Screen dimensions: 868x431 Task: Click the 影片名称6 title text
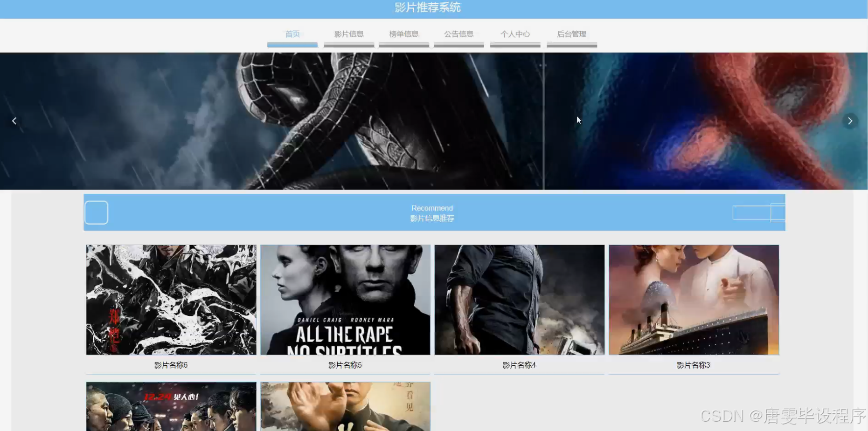(x=171, y=365)
